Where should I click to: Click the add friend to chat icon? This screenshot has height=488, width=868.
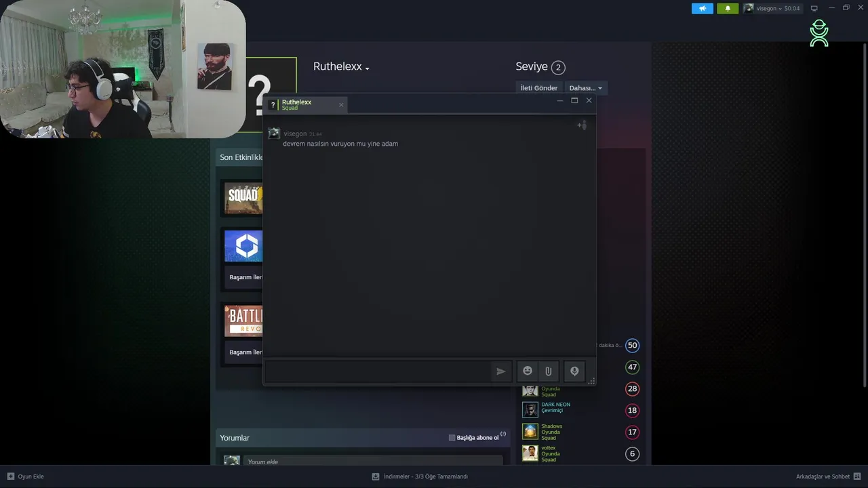coord(582,125)
